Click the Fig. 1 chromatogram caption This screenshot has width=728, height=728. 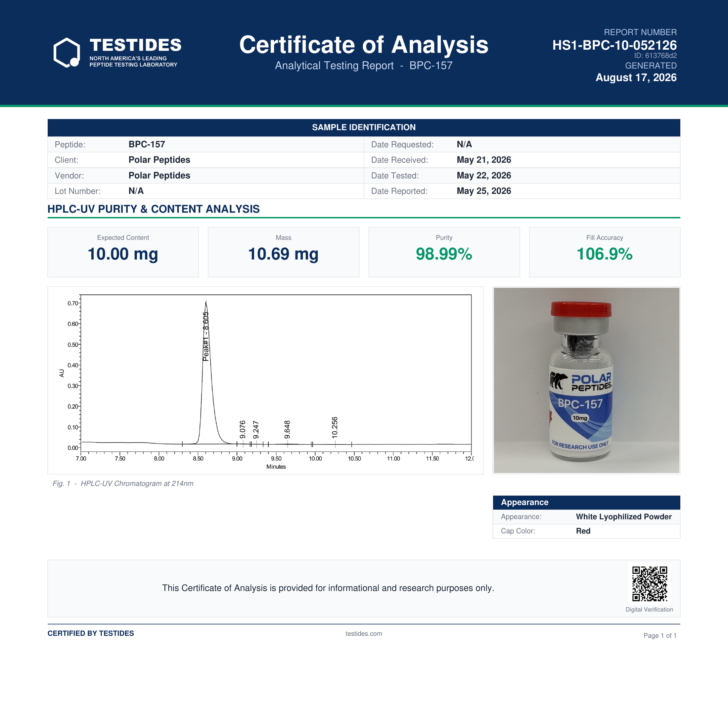pyautogui.click(x=123, y=483)
